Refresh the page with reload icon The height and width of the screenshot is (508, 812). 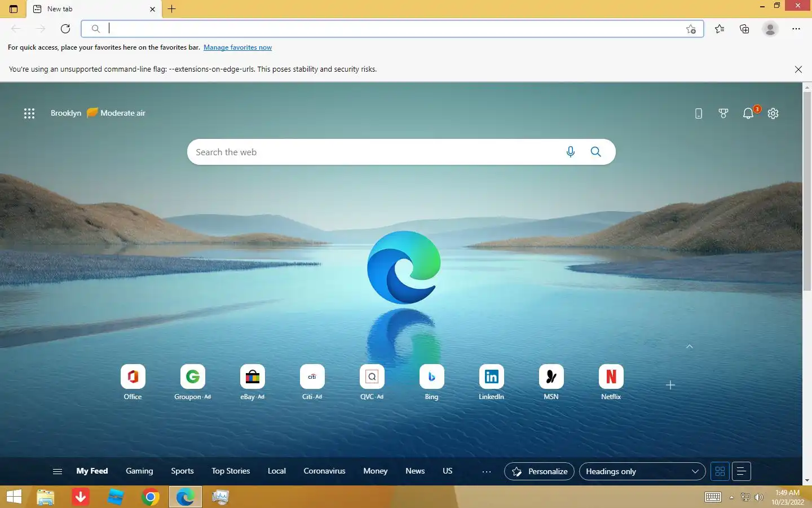[65, 29]
